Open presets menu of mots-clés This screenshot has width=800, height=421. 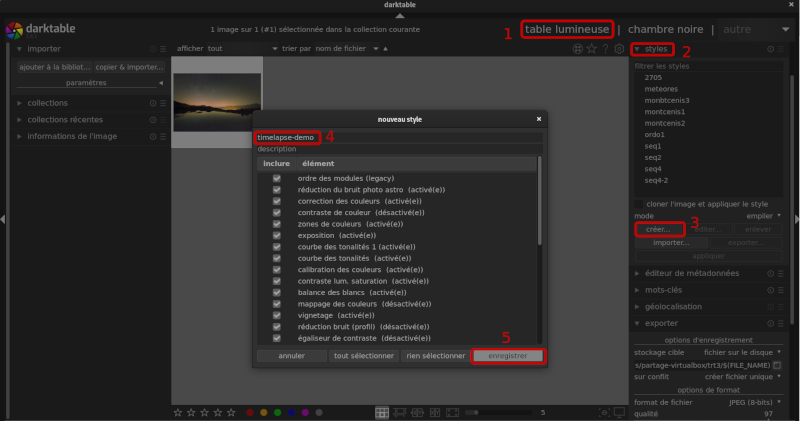click(x=781, y=290)
